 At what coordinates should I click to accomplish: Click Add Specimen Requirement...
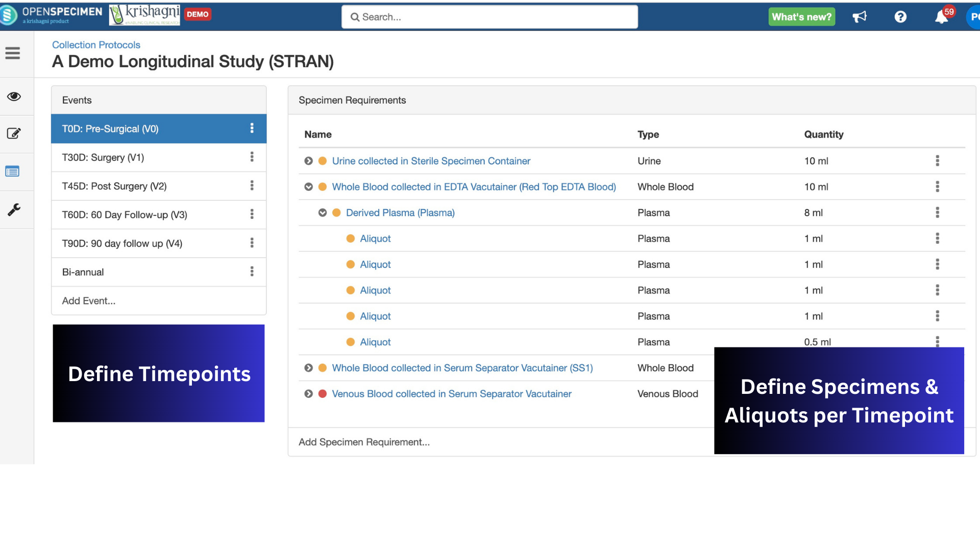point(364,442)
